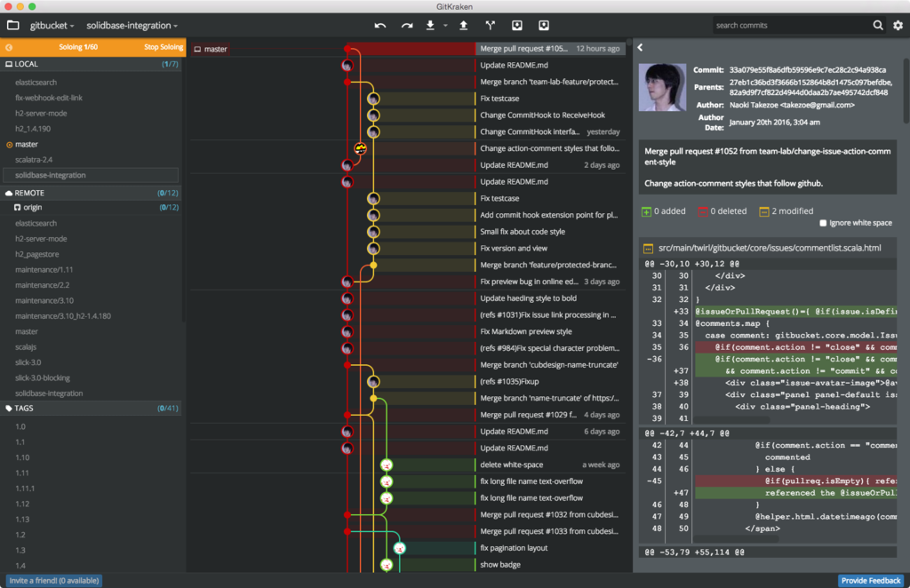Select remote branch maintenance/2.2
Viewport: 910px width, 588px height.
42,285
